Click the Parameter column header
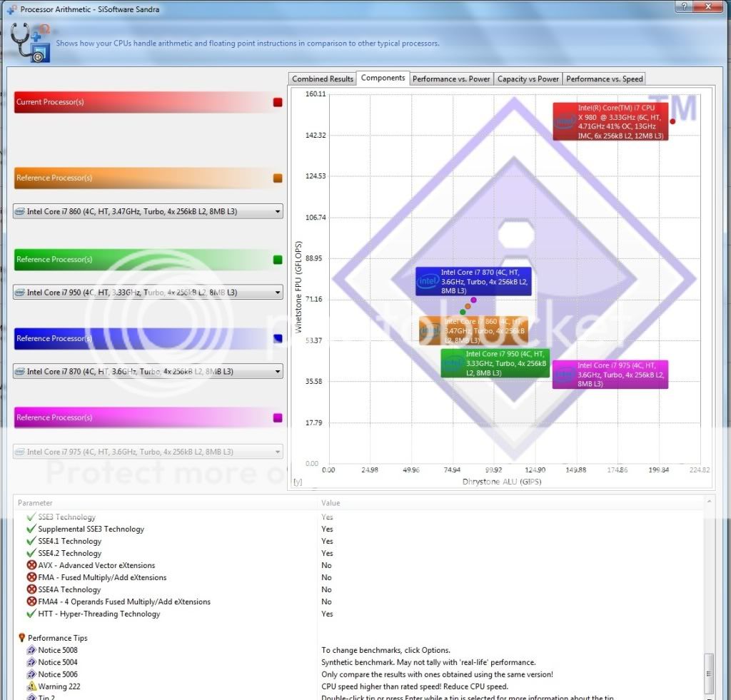The height and width of the screenshot is (700, 731). pyautogui.click(x=166, y=503)
